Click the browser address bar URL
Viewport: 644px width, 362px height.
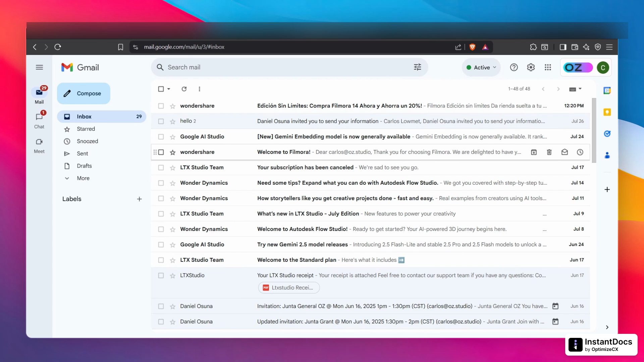coord(184,47)
